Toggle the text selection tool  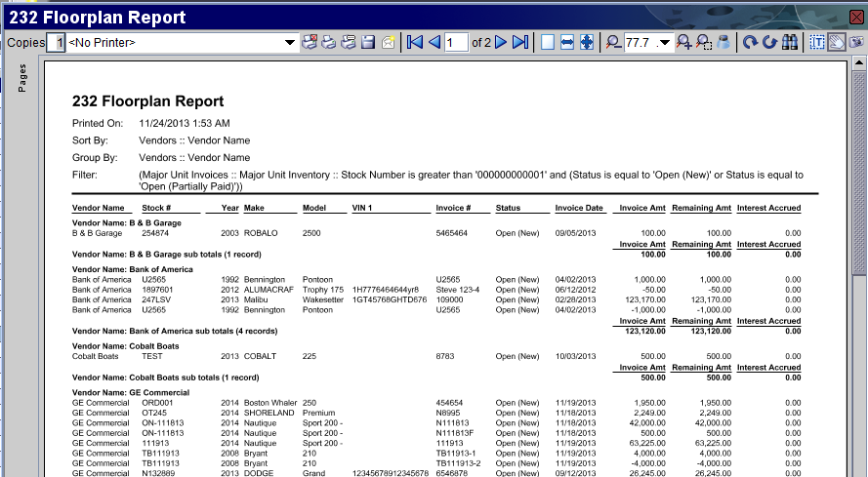click(818, 42)
